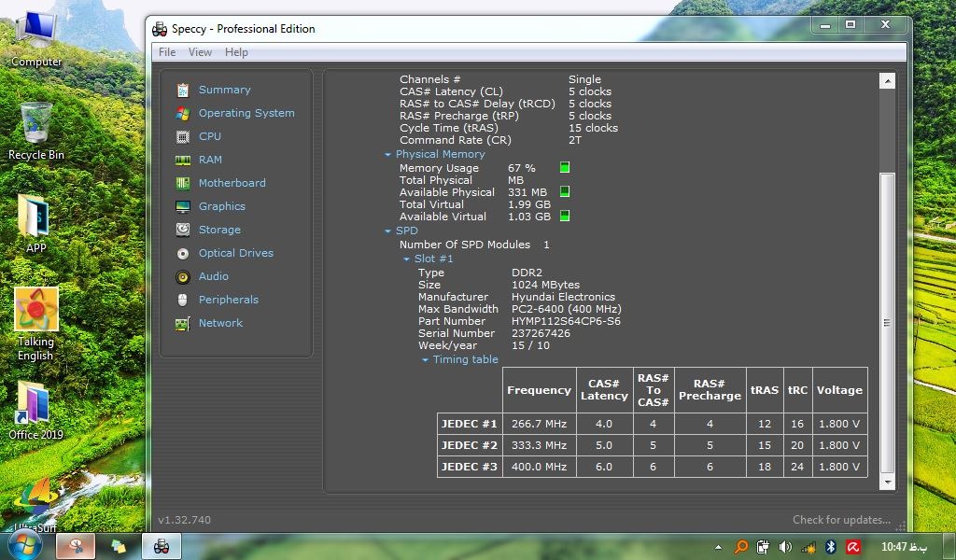Go to the Network section
This screenshot has width=956, height=560.
[220, 323]
